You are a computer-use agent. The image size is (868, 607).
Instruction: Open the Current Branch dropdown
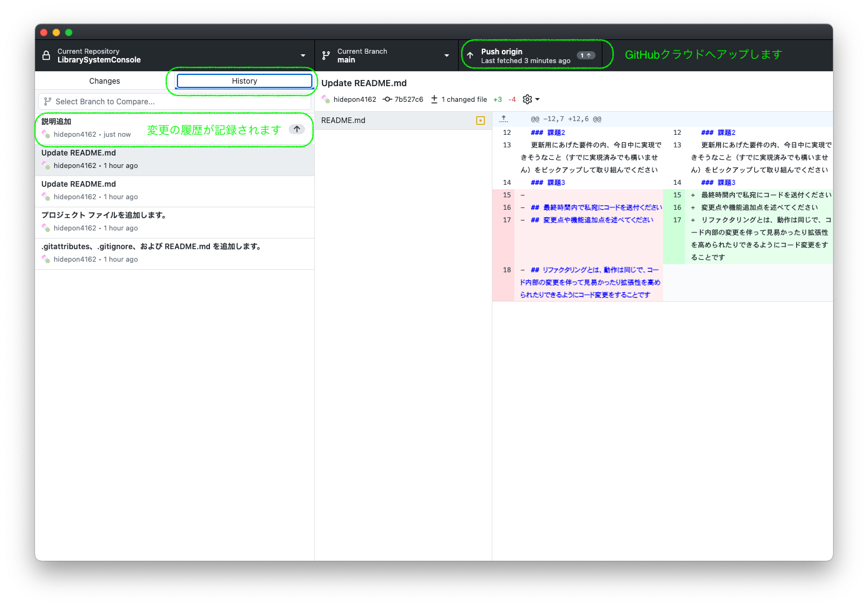[x=446, y=55]
